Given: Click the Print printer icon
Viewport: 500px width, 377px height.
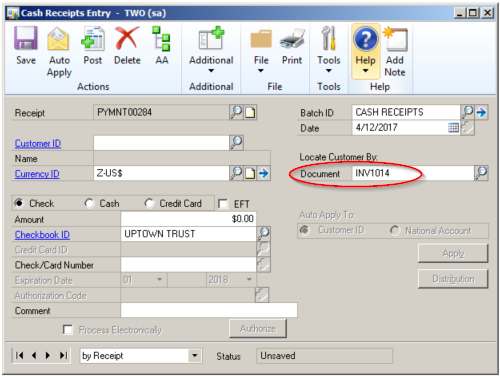Looking at the screenshot, I should point(292,39).
